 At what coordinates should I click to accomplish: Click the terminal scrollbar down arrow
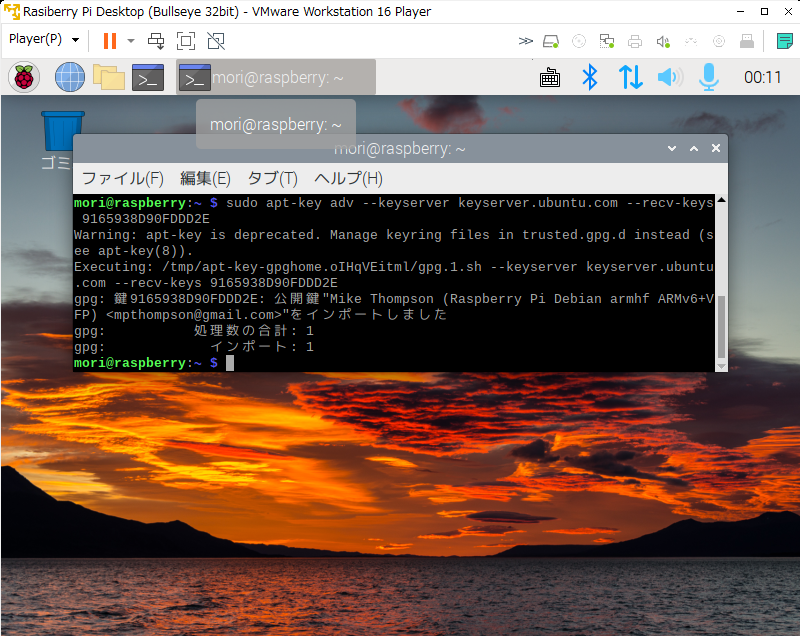(721, 366)
